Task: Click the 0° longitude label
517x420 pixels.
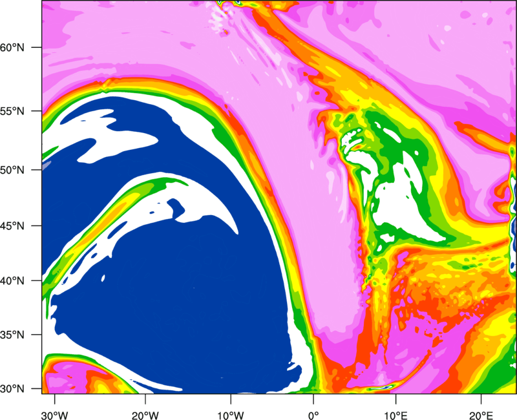Action: (313, 415)
